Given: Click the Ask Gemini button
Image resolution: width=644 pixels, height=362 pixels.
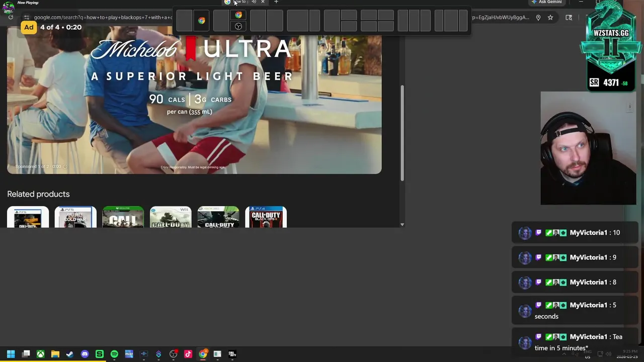Looking at the screenshot, I should [x=546, y=2].
